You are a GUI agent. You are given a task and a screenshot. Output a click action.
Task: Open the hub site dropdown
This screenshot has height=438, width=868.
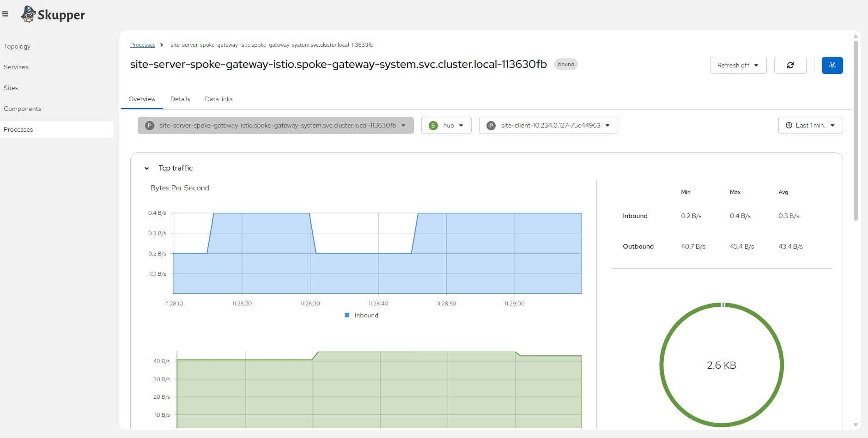[446, 125]
